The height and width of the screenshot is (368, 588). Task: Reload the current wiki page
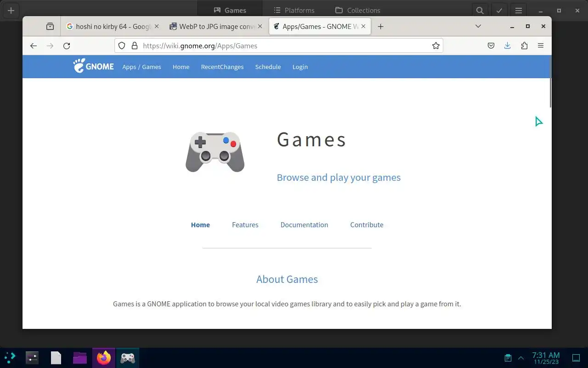pos(67,46)
